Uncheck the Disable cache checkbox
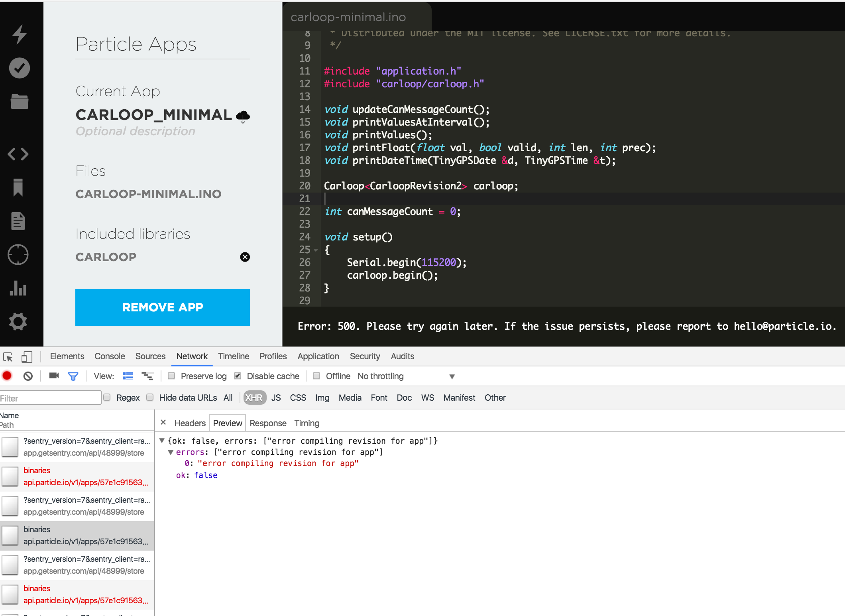Image resolution: width=845 pixels, height=616 pixels. pyautogui.click(x=238, y=376)
